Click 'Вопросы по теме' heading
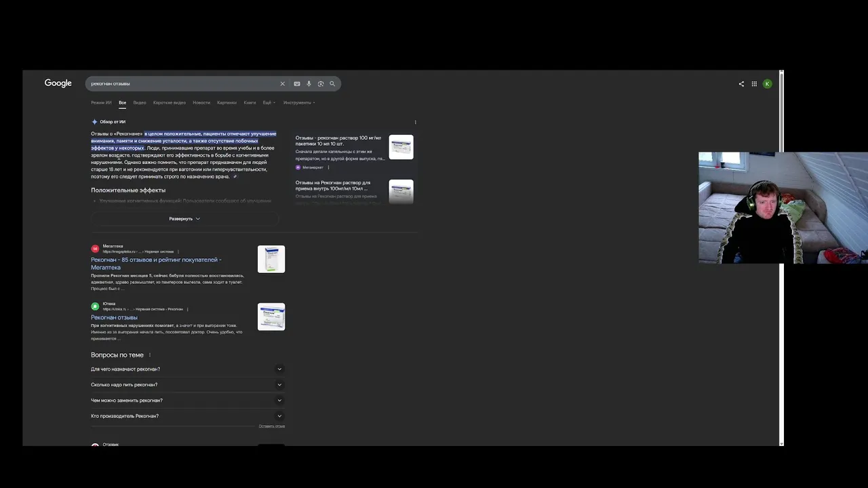 pos(117,355)
